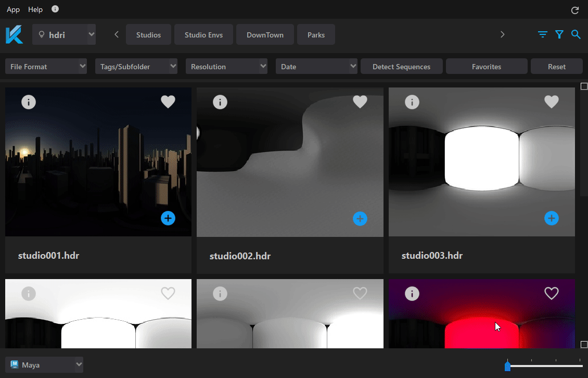Open the Help menu
588x378 pixels.
pos(35,9)
